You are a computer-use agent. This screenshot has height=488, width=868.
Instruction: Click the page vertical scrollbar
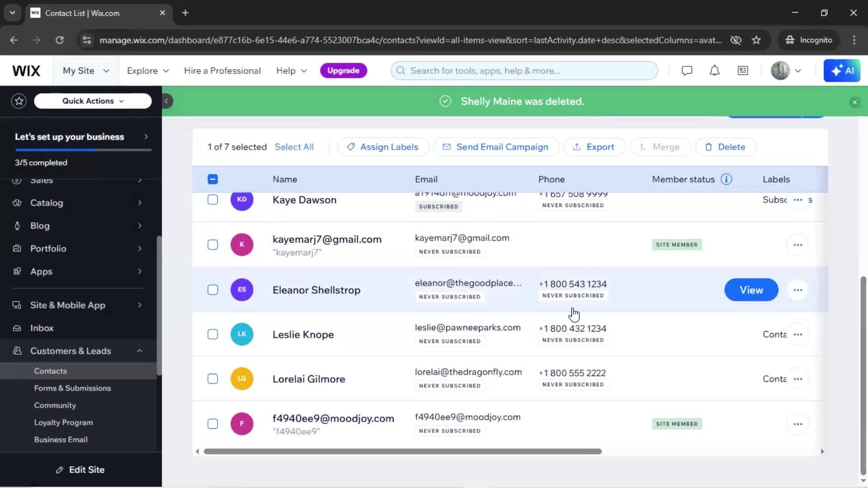[x=863, y=375]
